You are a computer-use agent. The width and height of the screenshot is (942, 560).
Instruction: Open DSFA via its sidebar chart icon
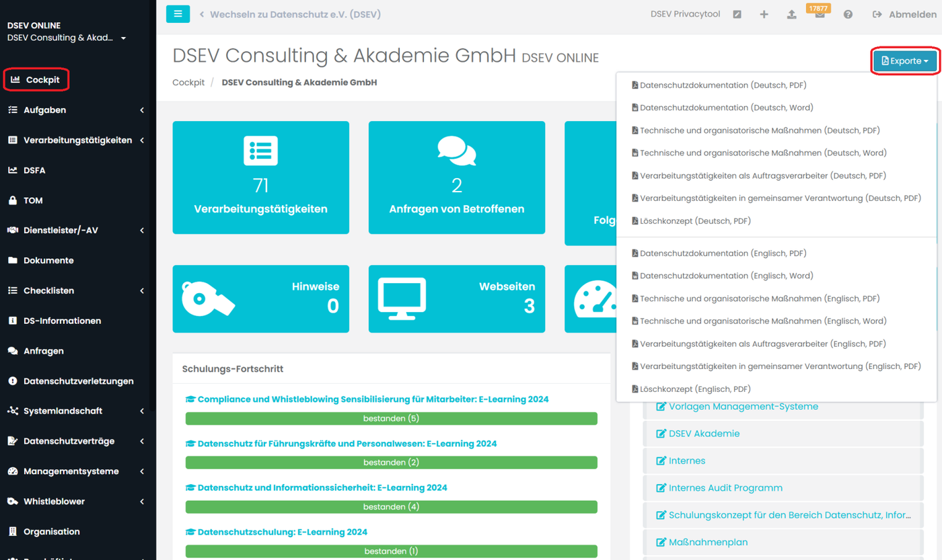[x=12, y=170]
